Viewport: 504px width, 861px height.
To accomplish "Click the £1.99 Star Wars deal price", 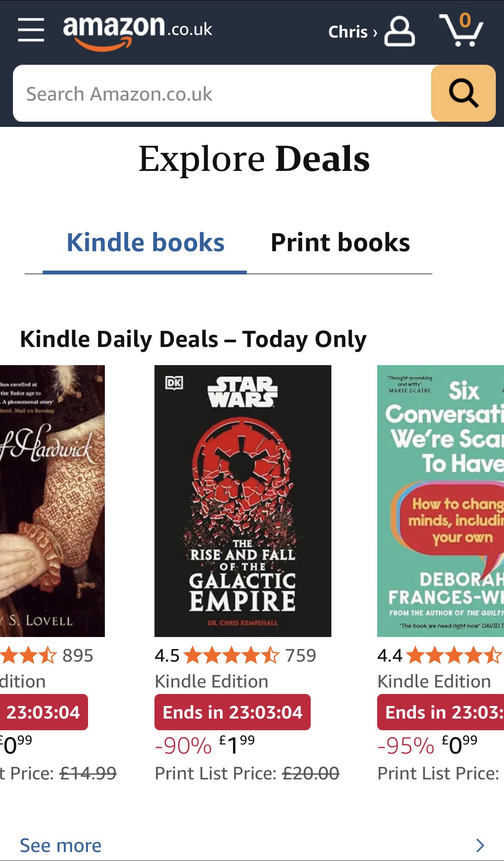I will click(x=236, y=745).
